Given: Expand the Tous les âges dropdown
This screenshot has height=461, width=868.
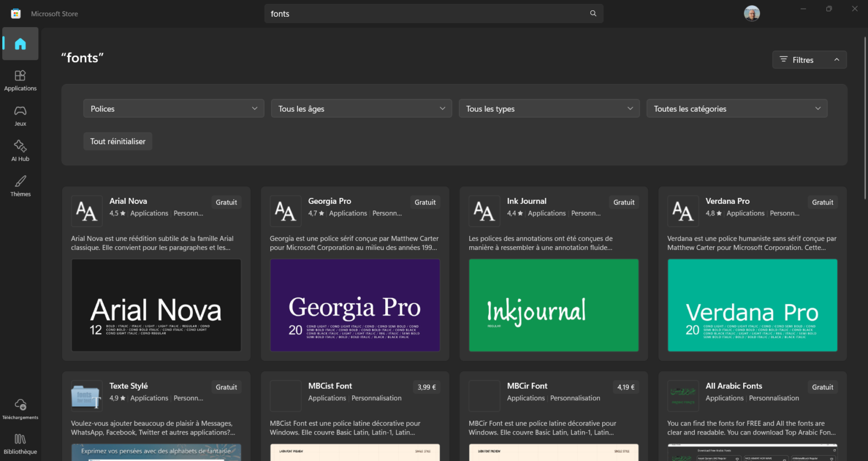Looking at the screenshot, I should coord(361,108).
